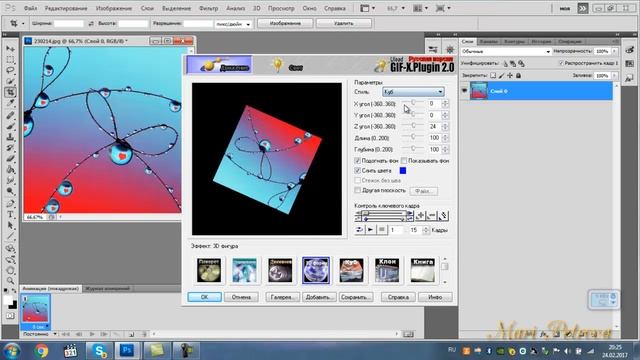Screen dimensions: 640x360
Task: Click the frames count stepper
Action: tap(426, 230)
